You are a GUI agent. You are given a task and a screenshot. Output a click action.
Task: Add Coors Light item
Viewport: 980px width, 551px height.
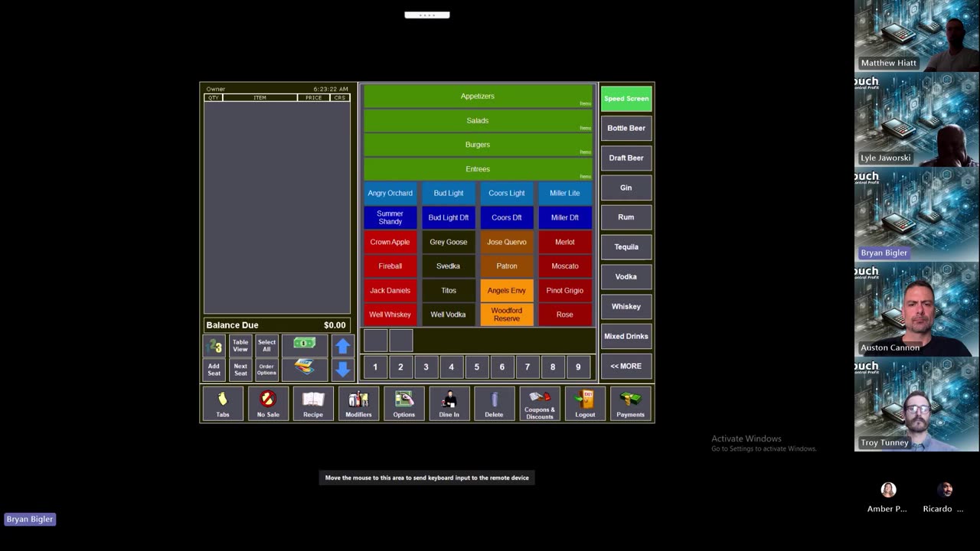[507, 194]
